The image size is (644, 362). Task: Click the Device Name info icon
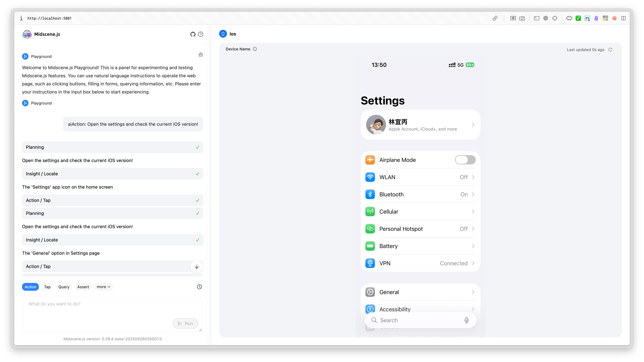tap(255, 49)
